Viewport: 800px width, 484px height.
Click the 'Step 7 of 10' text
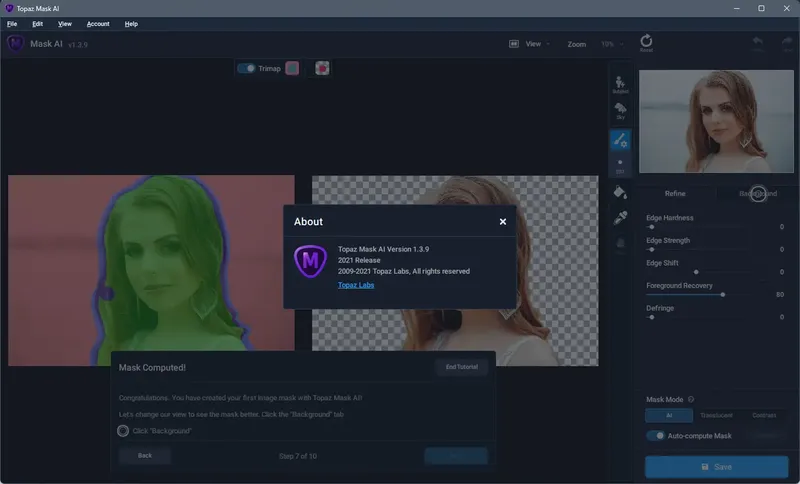pyautogui.click(x=297, y=456)
